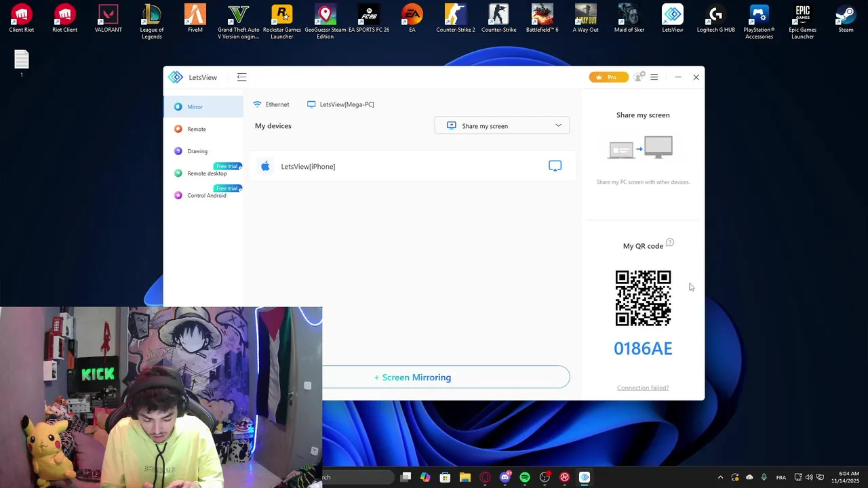This screenshot has width=868, height=488.
Task: Open the EA SPORTS FC 26 desktop icon
Action: pos(369,19)
